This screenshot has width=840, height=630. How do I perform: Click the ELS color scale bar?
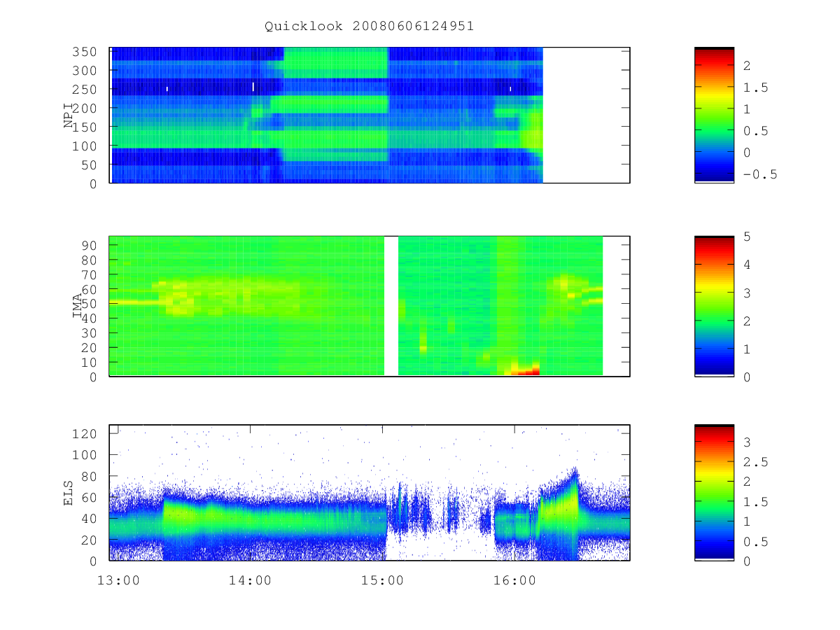[714, 492]
